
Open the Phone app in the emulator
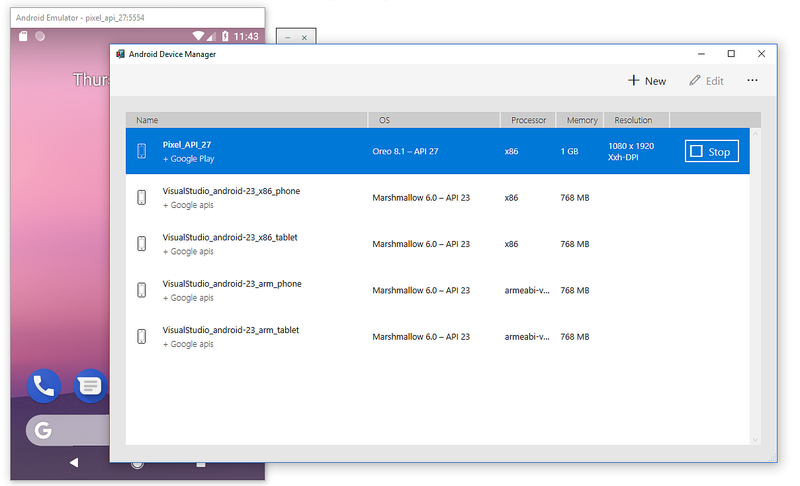click(x=44, y=385)
